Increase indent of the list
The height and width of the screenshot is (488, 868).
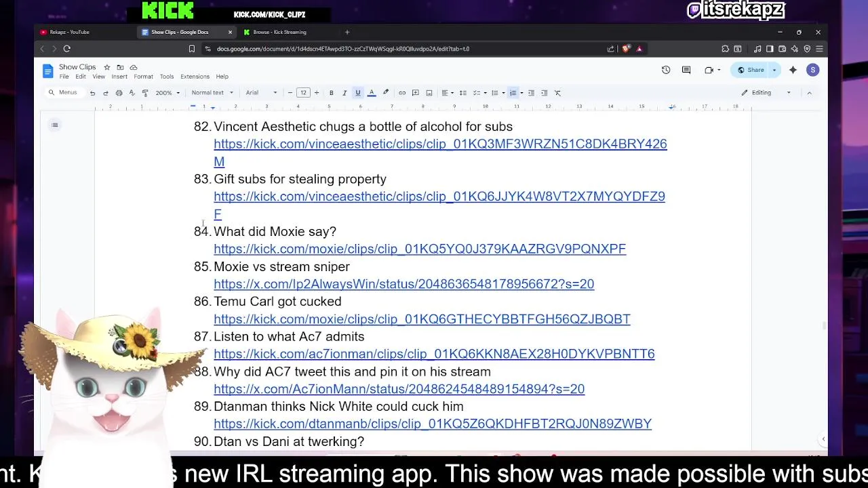[x=544, y=93]
